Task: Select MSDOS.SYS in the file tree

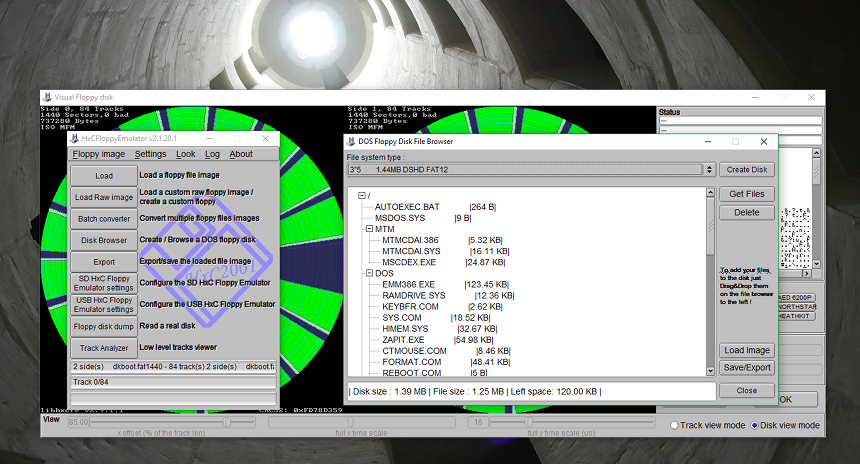Action: [400, 218]
